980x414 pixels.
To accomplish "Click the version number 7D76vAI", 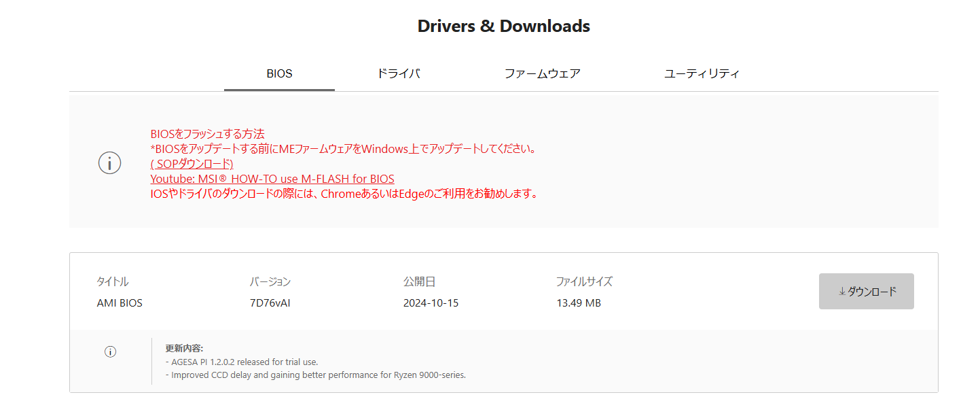I will pyautogui.click(x=272, y=303).
